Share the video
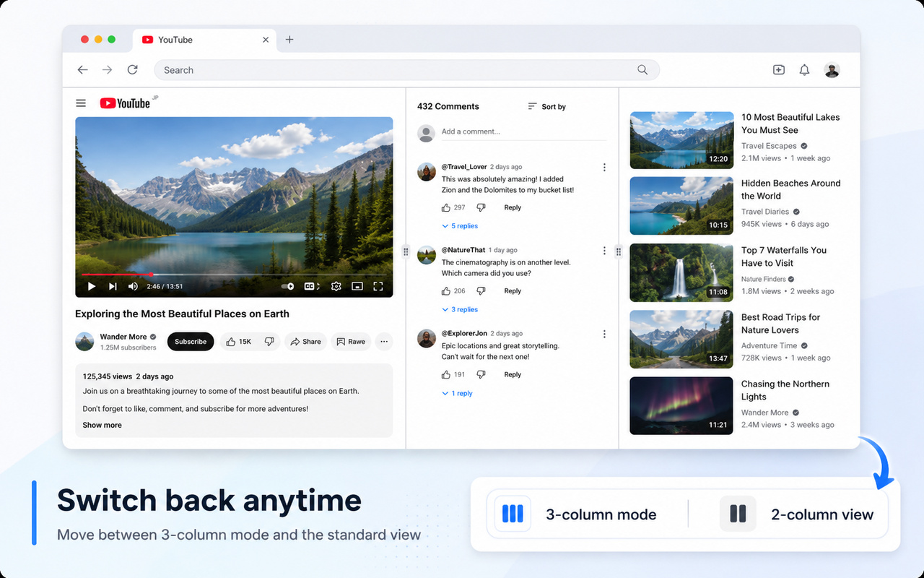This screenshot has width=924, height=578. 305,342
